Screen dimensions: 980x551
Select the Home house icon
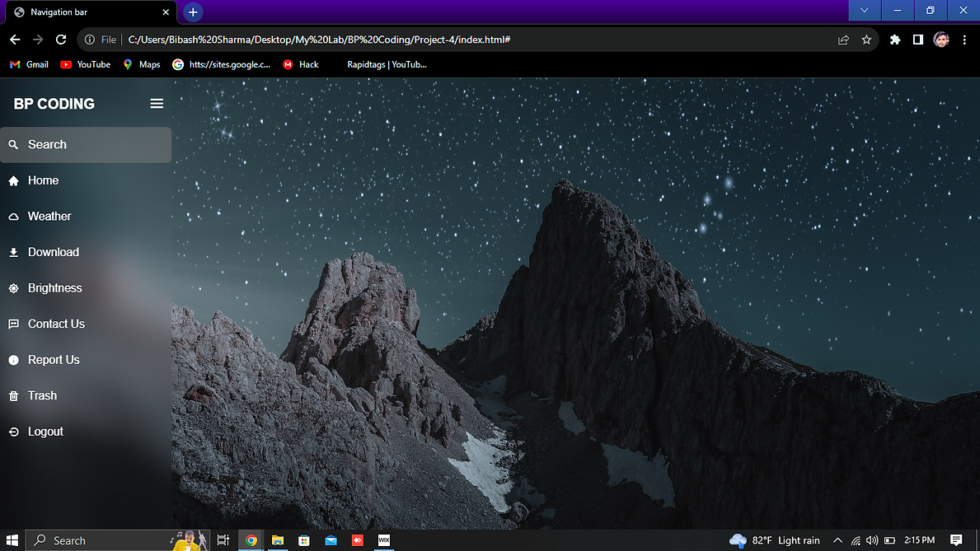pyautogui.click(x=13, y=181)
